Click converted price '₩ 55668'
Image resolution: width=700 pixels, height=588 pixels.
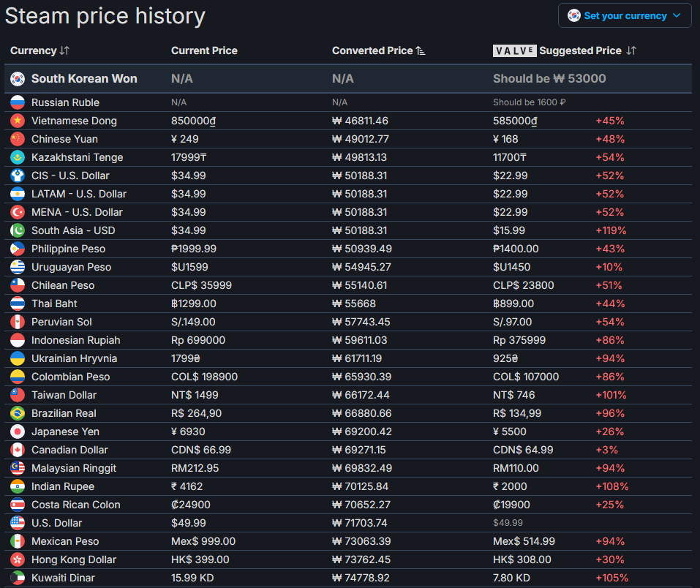coord(354,304)
